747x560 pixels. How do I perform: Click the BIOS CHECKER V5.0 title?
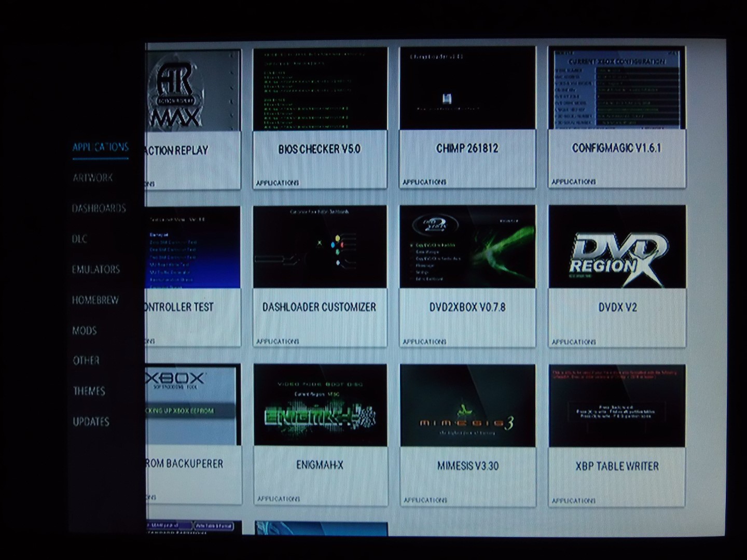320,149
